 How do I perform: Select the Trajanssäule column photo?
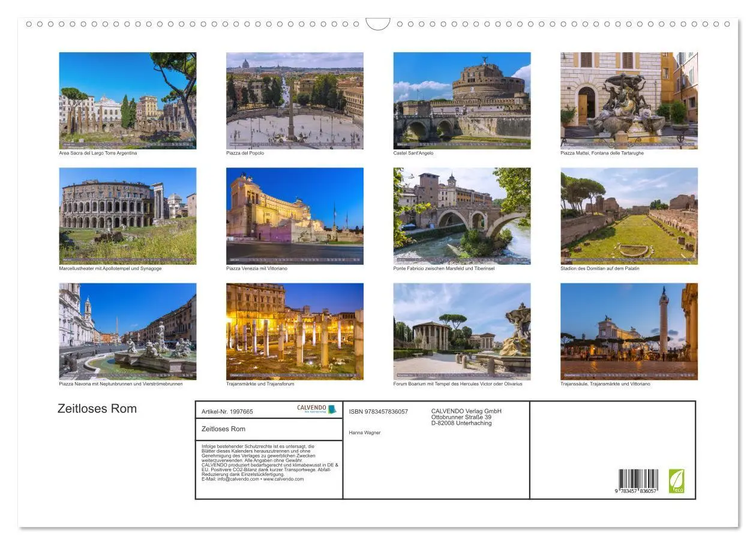629,331
